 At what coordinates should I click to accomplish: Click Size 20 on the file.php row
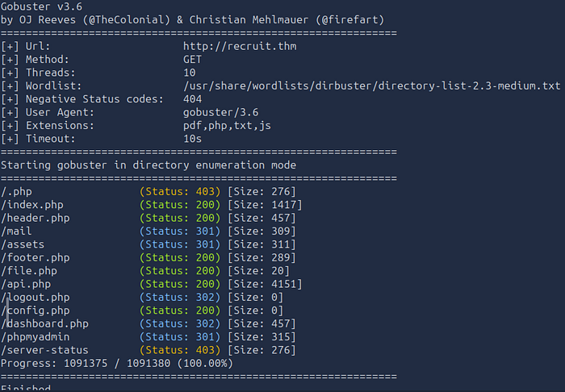[x=259, y=271]
